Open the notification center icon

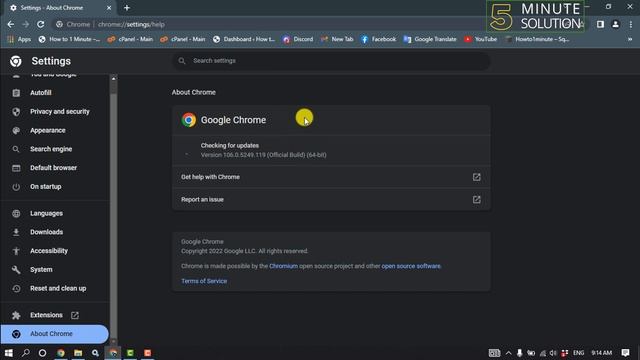point(625,353)
